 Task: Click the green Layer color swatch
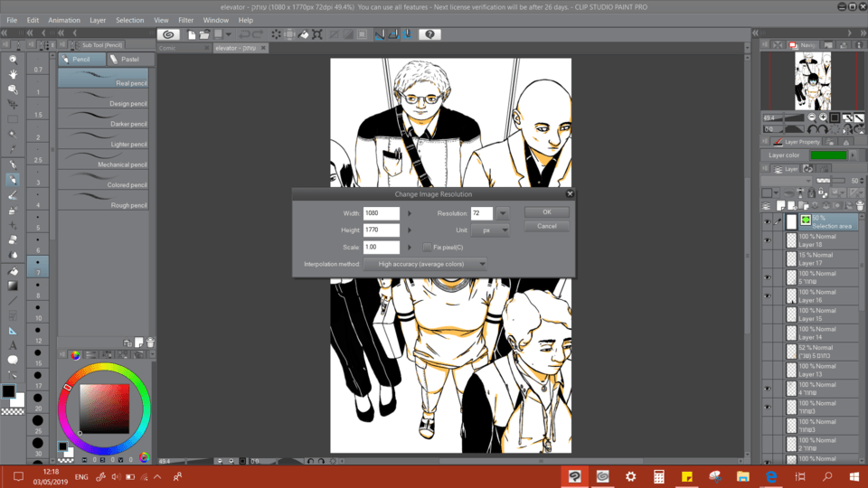click(828, 155)
